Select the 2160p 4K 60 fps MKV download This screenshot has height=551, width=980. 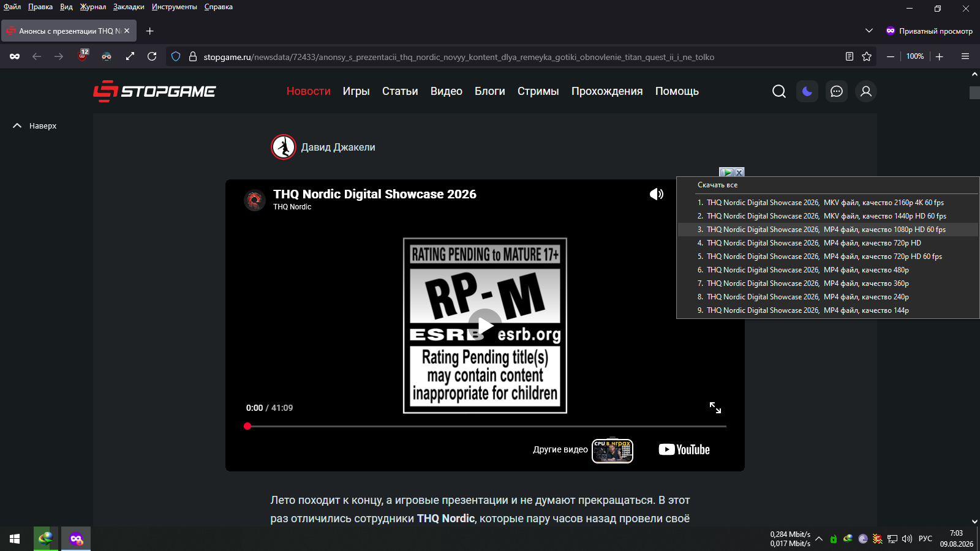(827, 203)
